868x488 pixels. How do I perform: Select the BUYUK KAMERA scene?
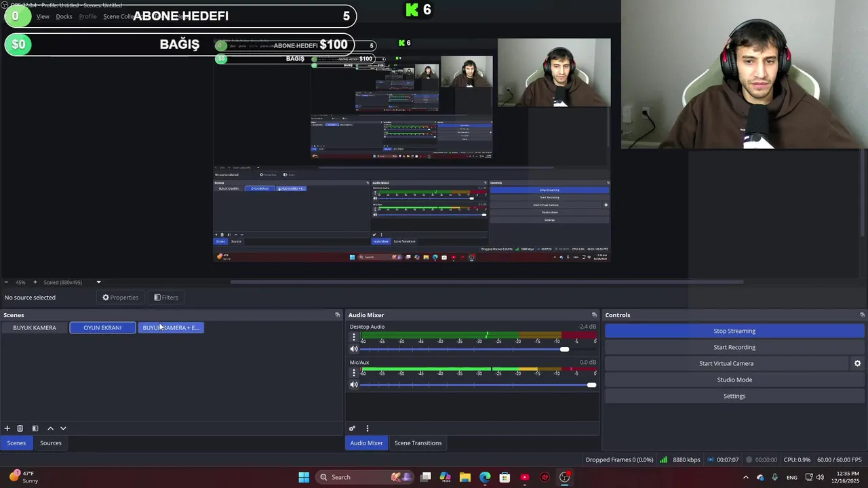pyautogui.click(x=35, y=327)
